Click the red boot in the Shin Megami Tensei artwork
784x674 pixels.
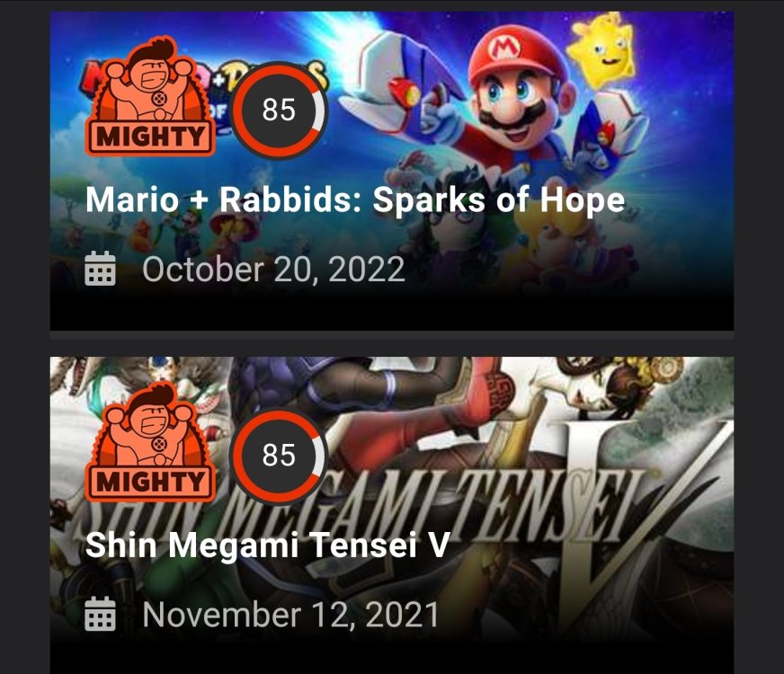pos(470,395)
